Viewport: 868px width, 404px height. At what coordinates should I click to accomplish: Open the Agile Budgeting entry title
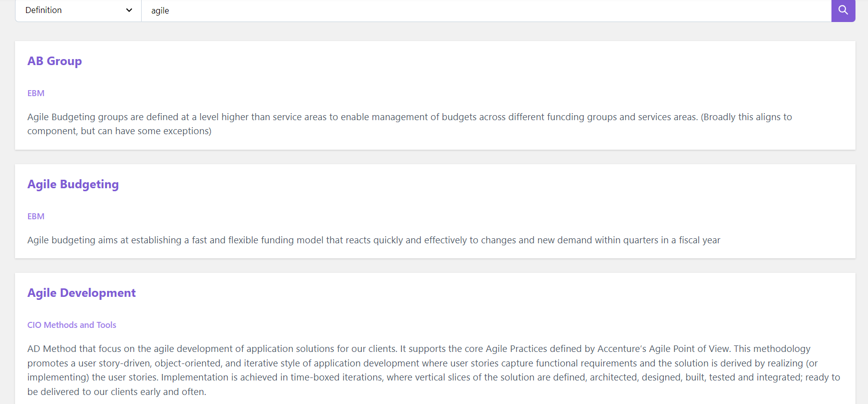73,184
